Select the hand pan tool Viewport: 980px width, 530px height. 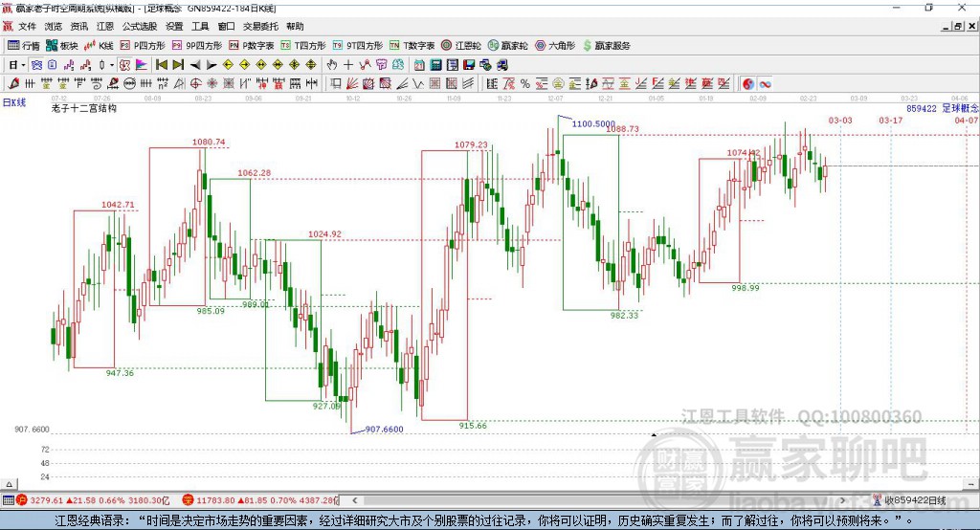coord(332,64)
